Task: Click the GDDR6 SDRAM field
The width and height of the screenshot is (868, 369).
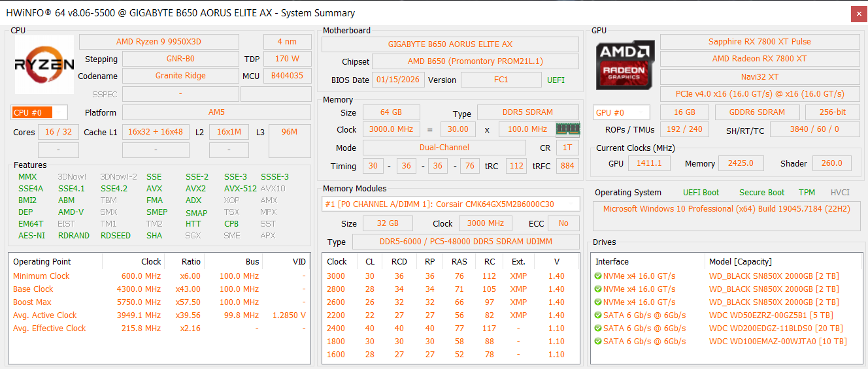Action: coord(757,112)
